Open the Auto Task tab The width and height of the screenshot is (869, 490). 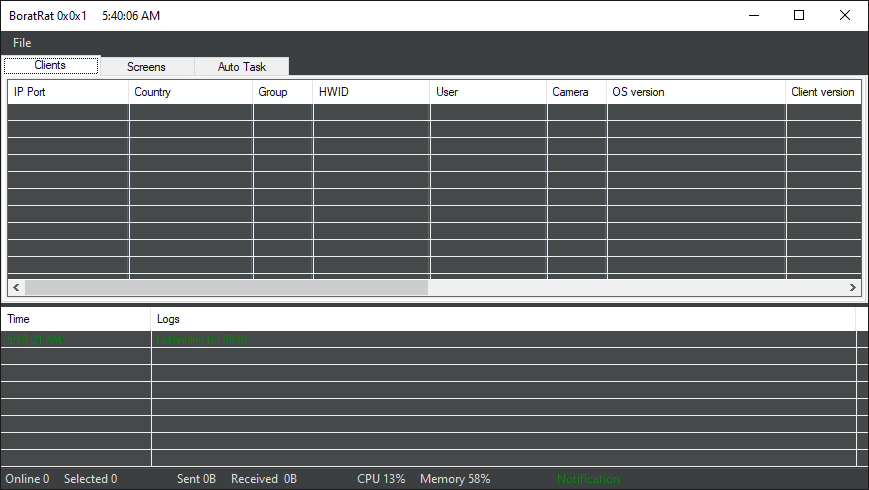pos(242,67)
